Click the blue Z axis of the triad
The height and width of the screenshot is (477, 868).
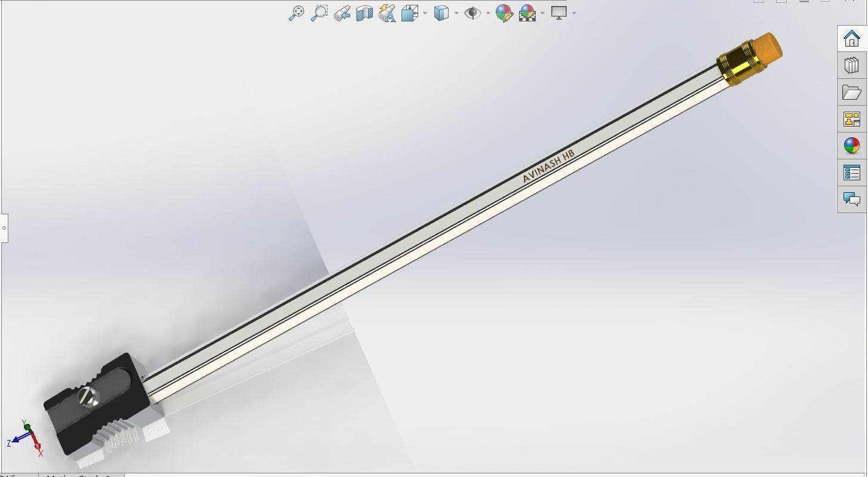[x=17, y=441]
